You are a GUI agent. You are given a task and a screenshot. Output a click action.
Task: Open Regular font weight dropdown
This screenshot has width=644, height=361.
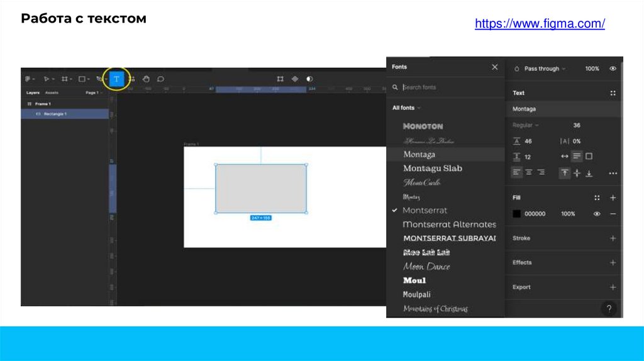pos(525,125)
